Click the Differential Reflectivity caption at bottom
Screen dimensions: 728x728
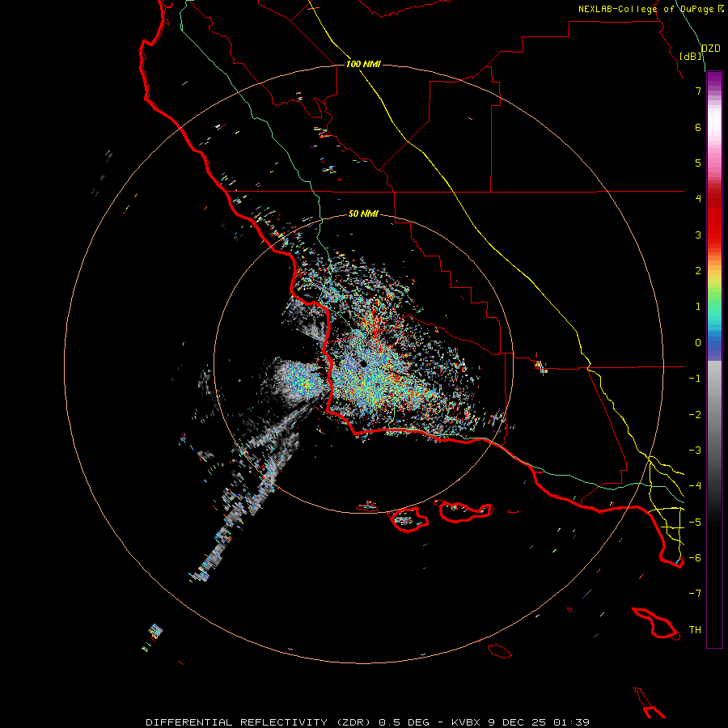tap(368, 722)
